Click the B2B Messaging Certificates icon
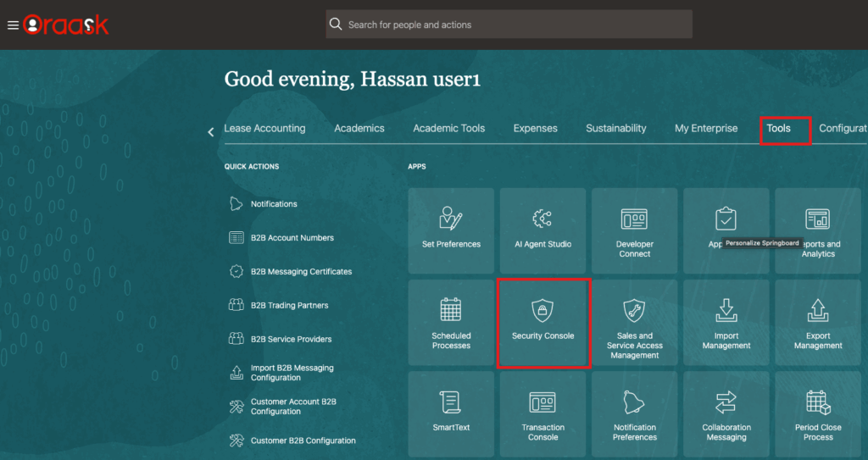 [236, 271]
